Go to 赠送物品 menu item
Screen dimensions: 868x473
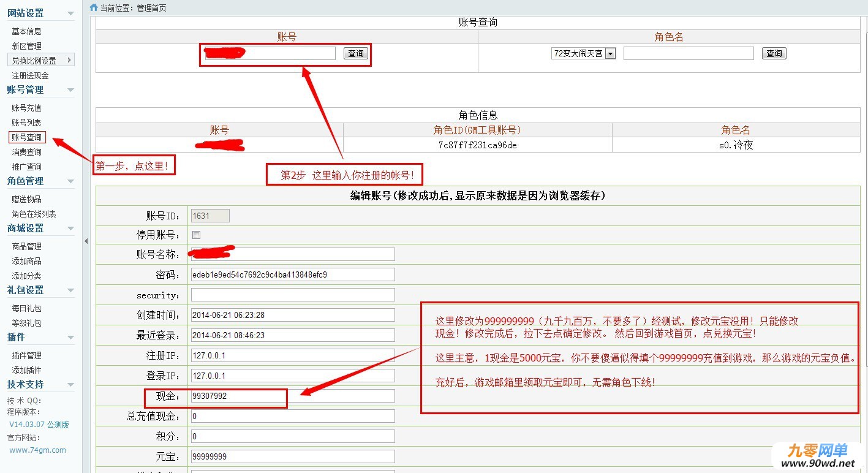click(x=27, y=199)
